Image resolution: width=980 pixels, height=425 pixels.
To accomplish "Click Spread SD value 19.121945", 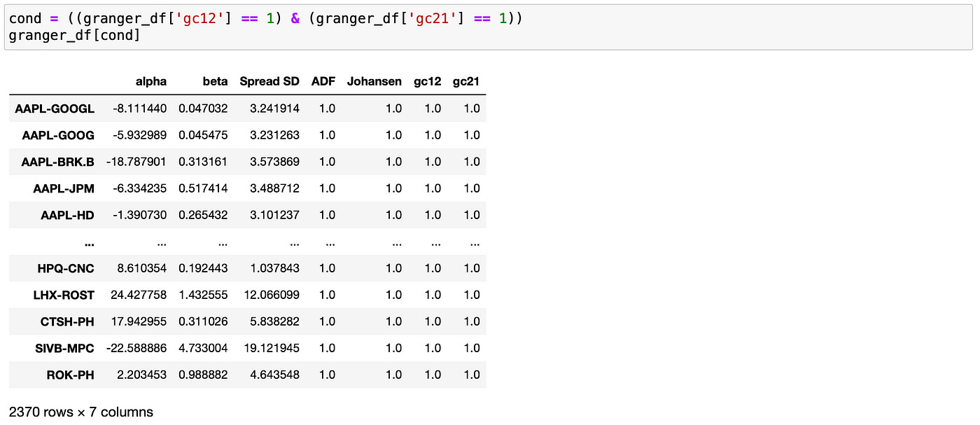I will 272,348.
